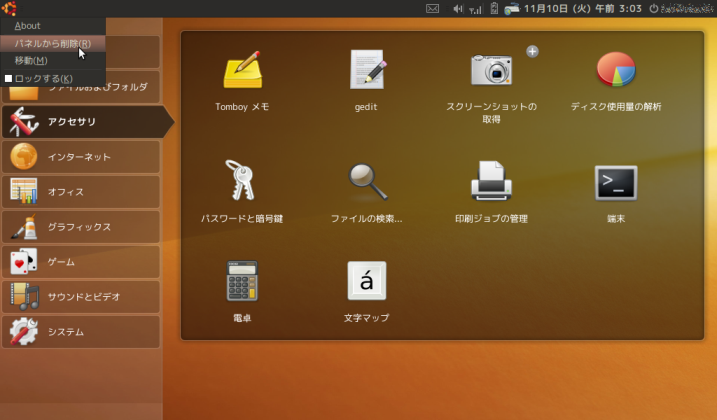Open 印刷ジョブの管理 printer icon
Image resolution: width=717 pixels, height=420 pixels.
click(492, 181)
